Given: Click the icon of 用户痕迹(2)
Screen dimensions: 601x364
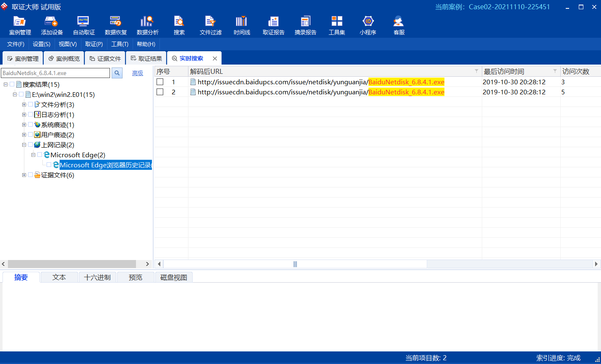Looking at the screenshot, I should [37, 135].
